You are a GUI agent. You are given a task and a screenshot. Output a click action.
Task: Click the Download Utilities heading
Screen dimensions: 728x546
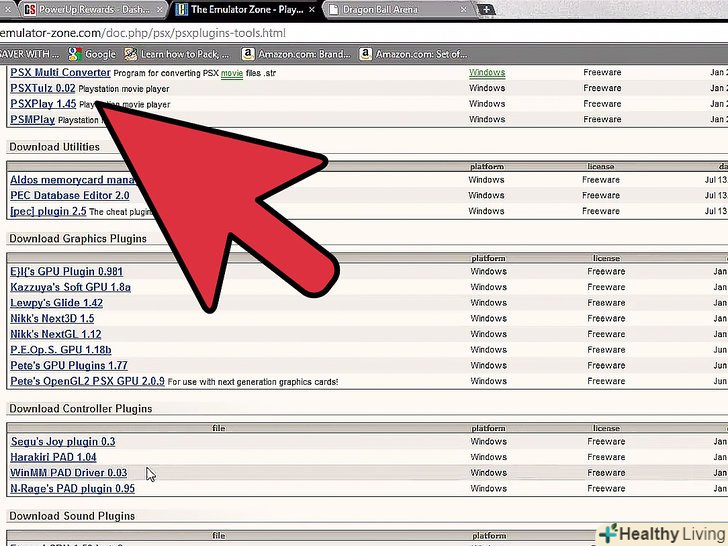54,147
